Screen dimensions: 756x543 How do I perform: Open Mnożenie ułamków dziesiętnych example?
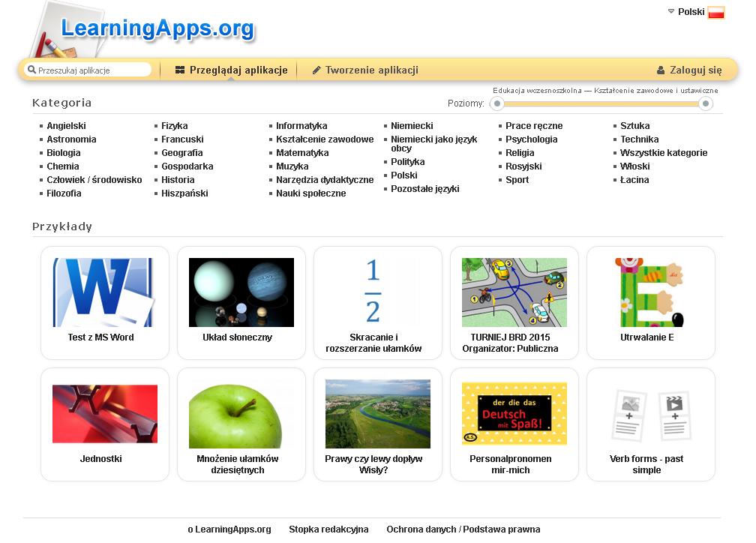[x=241, y=424]
